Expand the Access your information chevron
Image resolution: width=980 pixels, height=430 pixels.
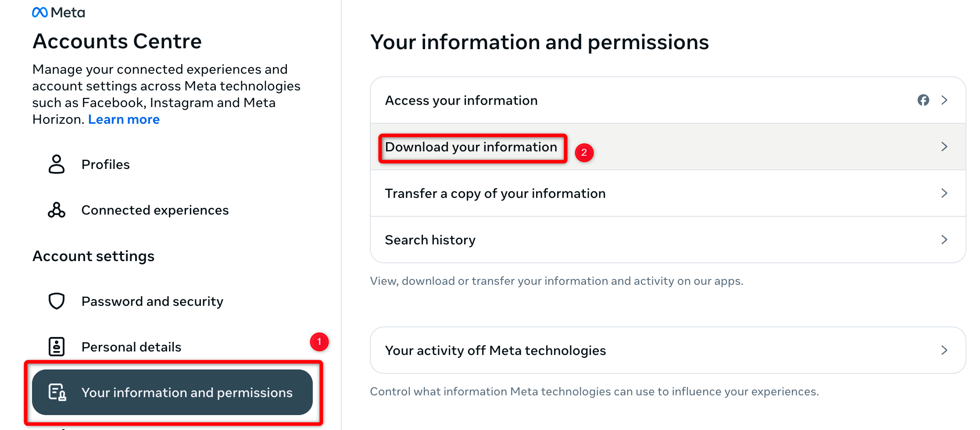[944, 100]
